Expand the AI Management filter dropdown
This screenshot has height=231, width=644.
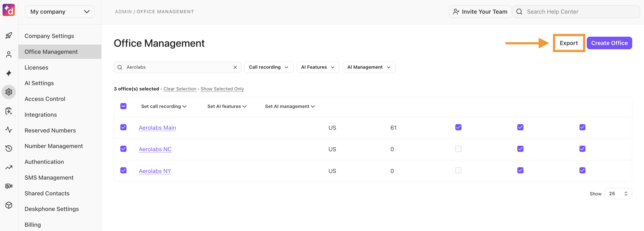point(369,67)
